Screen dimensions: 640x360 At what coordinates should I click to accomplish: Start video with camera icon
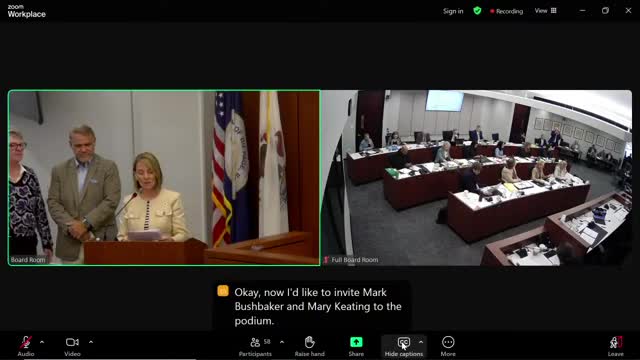[72, 342]
